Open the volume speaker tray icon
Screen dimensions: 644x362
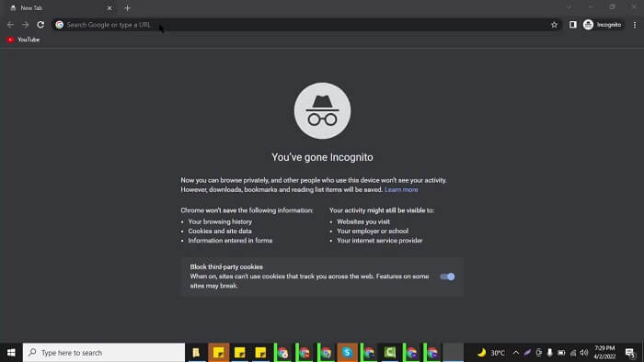coord(584,353)
